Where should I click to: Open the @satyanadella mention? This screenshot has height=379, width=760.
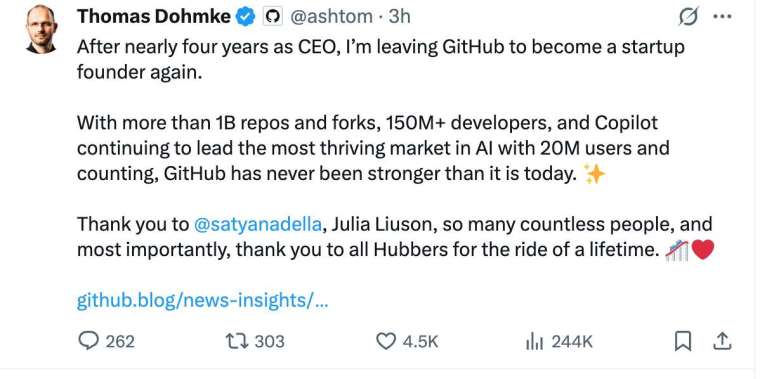[257, 225]
